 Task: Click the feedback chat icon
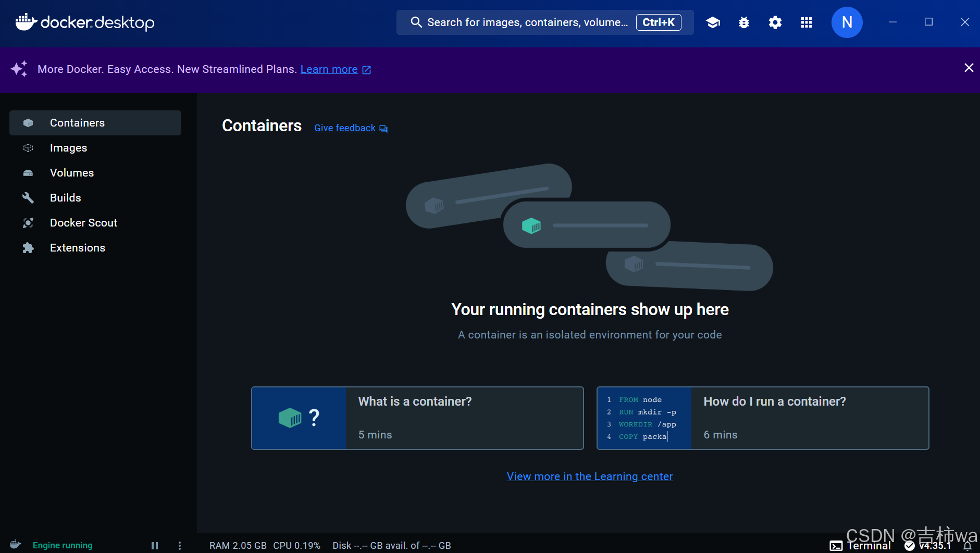click(x=383, y=129)
